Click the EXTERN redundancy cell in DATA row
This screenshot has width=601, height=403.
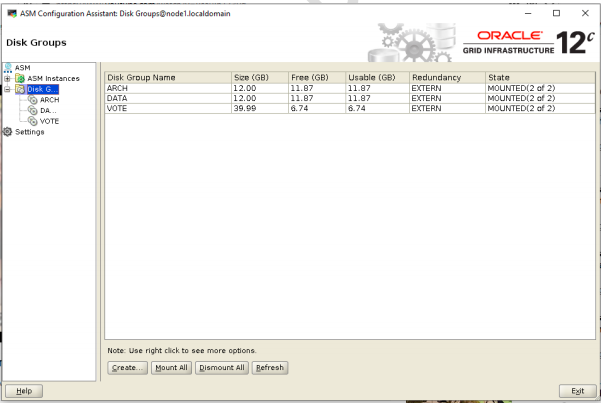point(447,98)
